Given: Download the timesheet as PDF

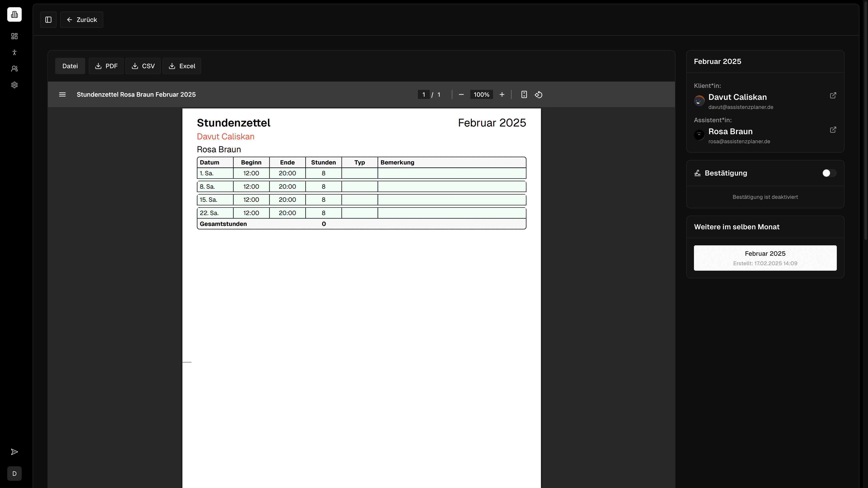Looking at the screenshot, I should [x=106, y=66].
